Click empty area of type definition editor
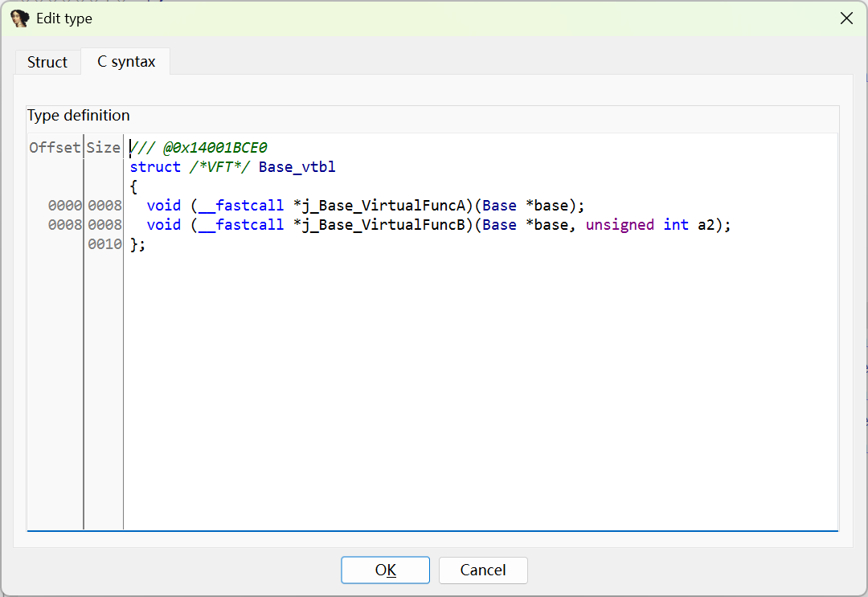 pyautogui.click(x=482, y=386)
